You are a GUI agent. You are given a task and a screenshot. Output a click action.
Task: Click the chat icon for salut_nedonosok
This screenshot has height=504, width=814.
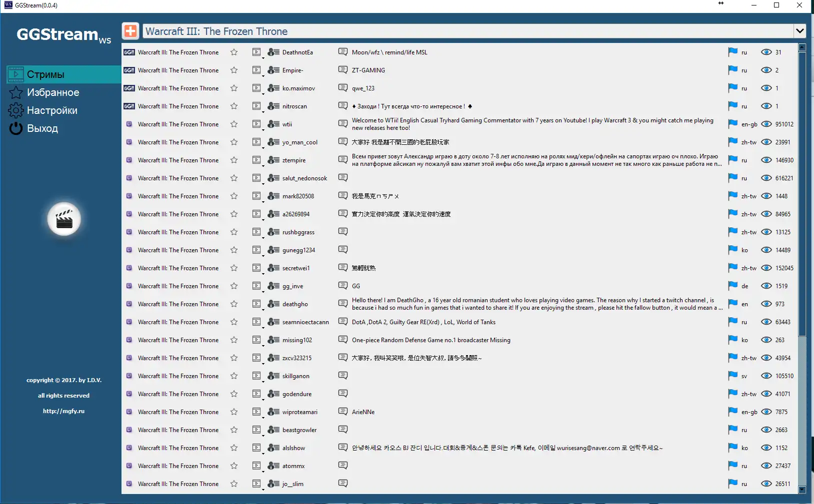click(343, 178)
